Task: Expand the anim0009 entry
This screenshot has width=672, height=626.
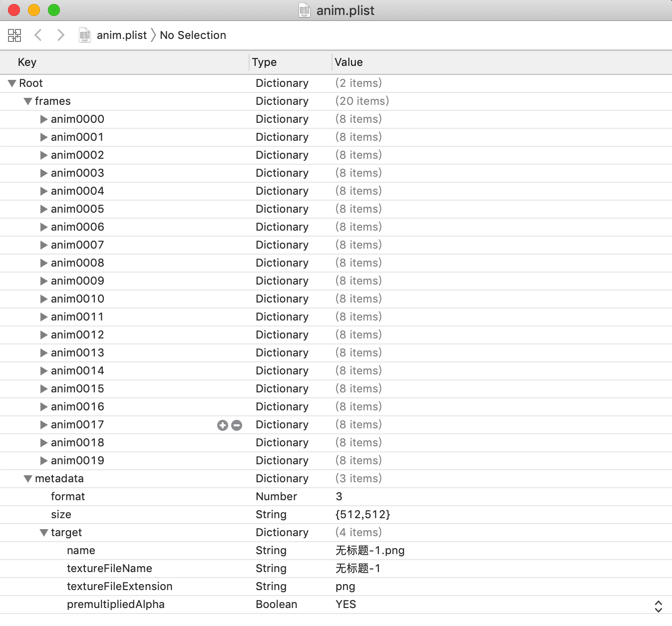Action: tap(44, 281)
